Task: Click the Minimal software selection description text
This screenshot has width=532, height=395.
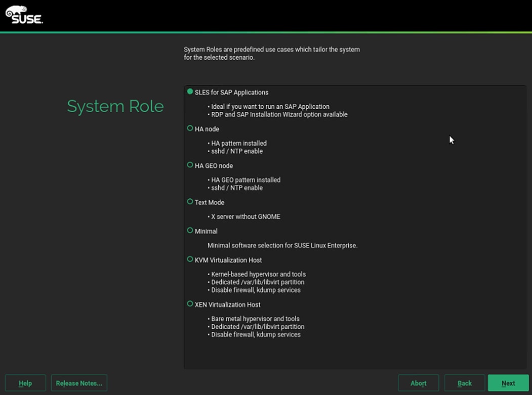Action: tap(282, 245)
